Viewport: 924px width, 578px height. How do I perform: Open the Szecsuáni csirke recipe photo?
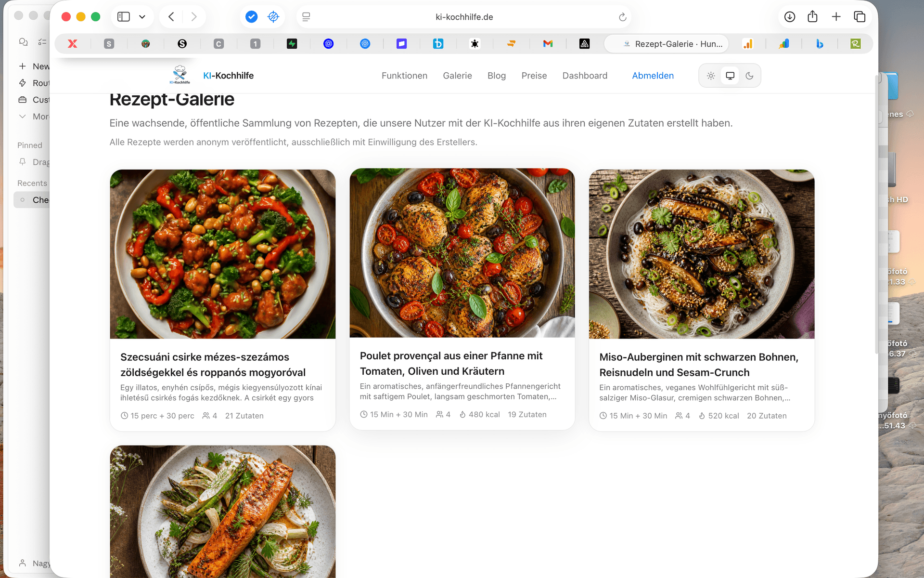click(223, 254)
